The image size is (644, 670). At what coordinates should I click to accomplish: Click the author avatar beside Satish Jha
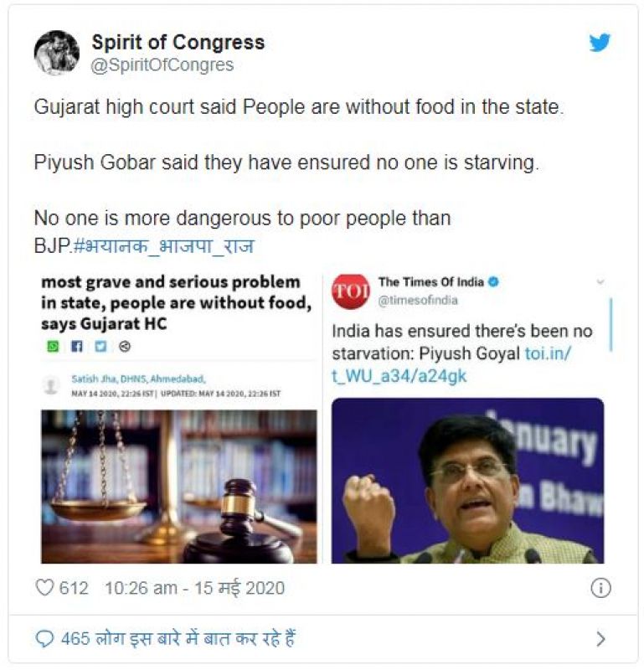tap(52, 385)
